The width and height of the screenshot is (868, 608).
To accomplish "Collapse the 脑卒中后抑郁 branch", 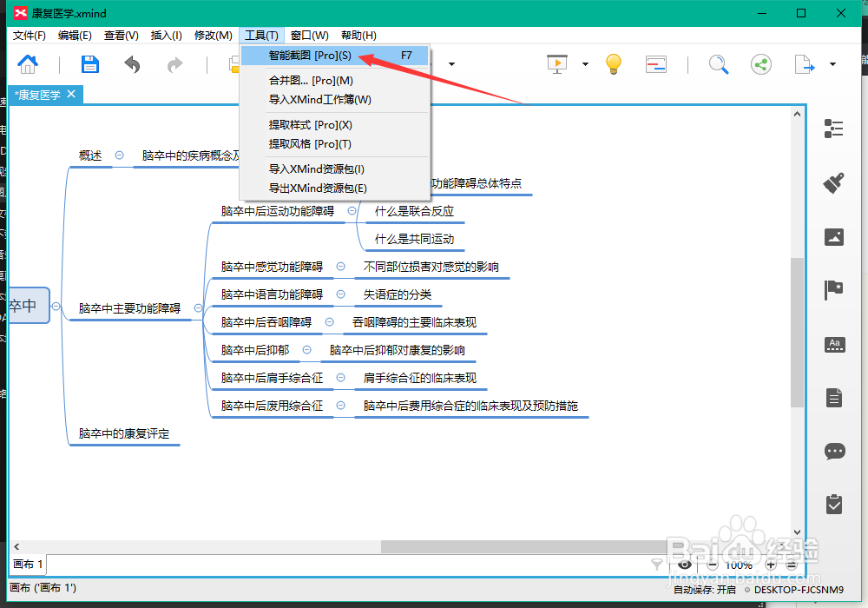I will pos(306,350).
